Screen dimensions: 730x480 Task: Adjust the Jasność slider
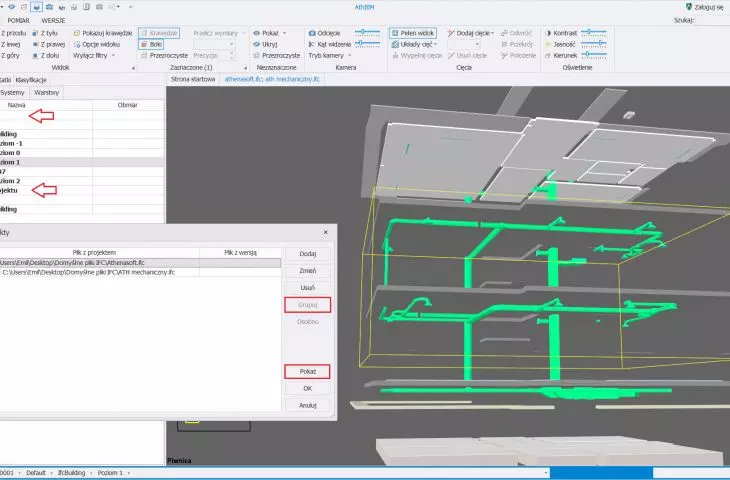click(593, 43)
